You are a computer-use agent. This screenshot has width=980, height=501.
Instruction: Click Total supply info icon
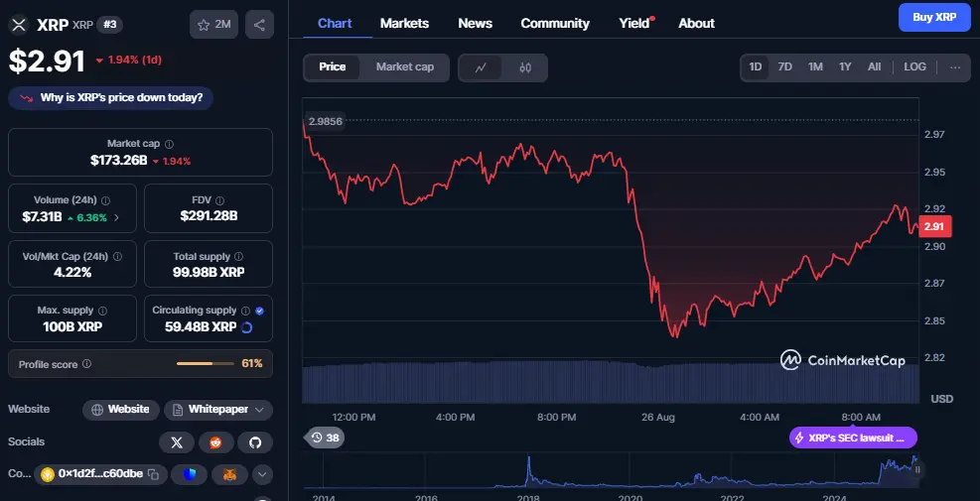238,256
